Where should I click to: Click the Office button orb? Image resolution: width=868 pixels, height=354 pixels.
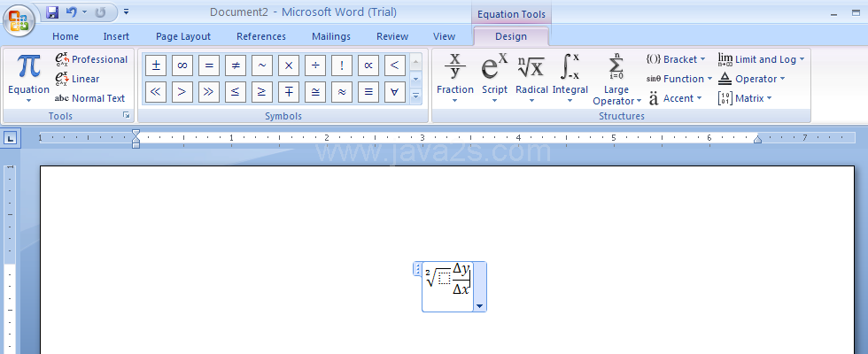pyautogui.click(x=19, y=20)
